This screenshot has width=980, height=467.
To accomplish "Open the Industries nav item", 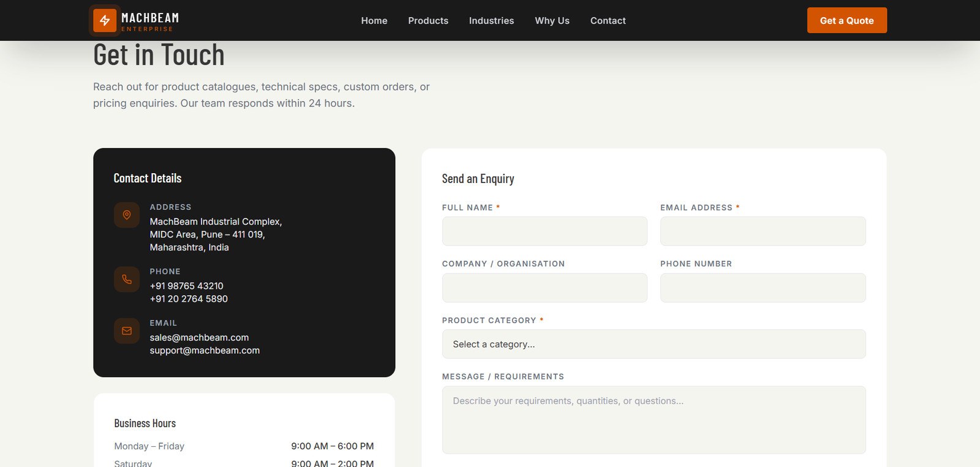I will [491, 21].
